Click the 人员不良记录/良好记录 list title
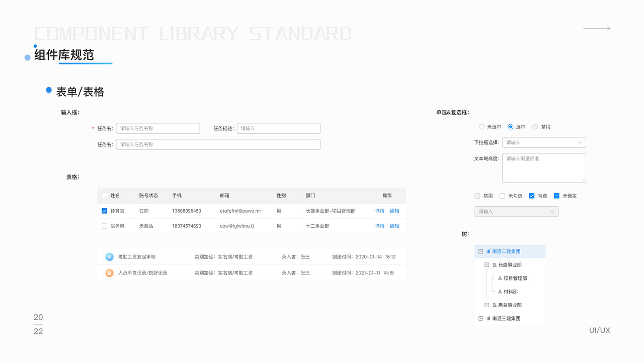 [x=143, y=273]
